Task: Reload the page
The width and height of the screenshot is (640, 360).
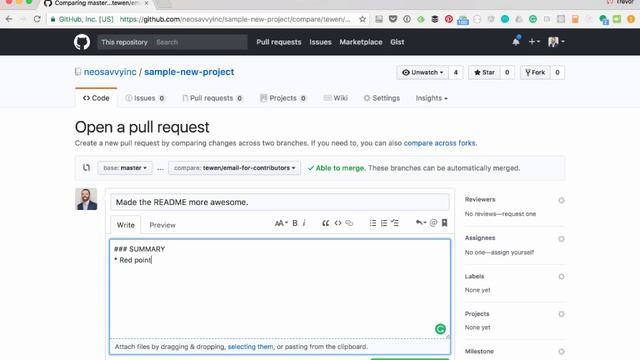Action: [37, 19]
